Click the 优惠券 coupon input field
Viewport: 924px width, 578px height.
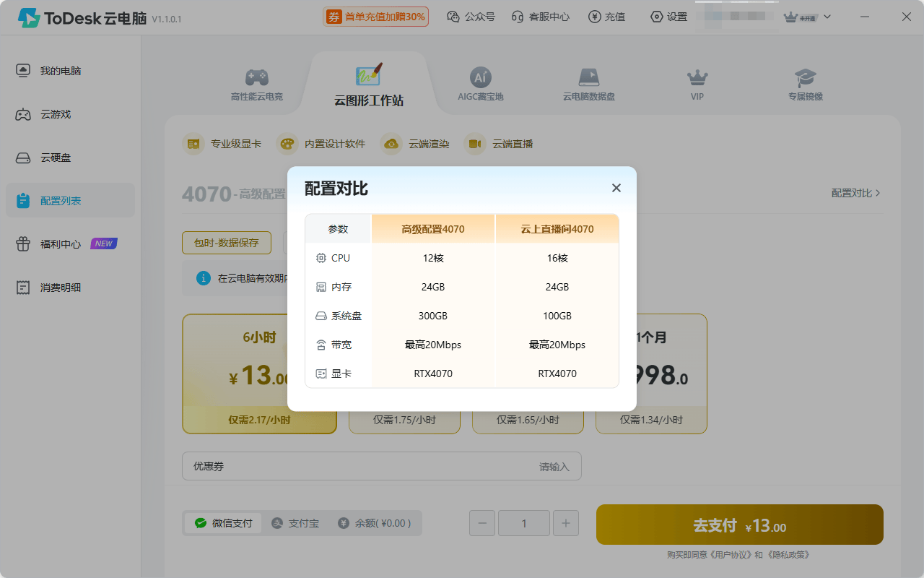(382, 466)
